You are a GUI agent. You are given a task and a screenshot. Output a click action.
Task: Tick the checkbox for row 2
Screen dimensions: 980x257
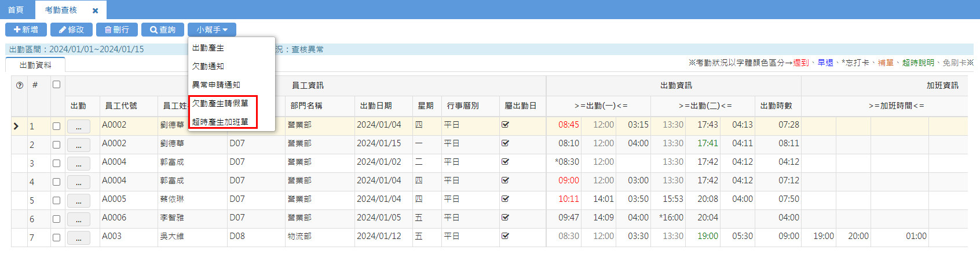click(56, 144)
